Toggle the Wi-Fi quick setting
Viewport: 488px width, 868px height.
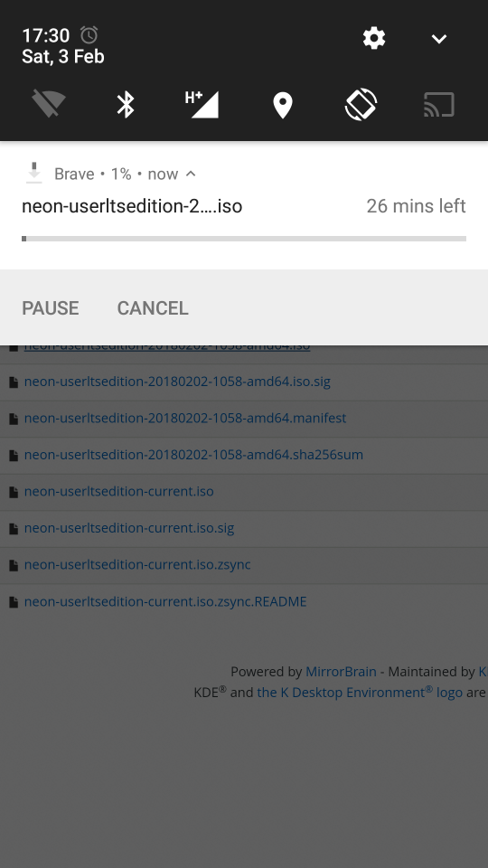[x=49, y=104]
